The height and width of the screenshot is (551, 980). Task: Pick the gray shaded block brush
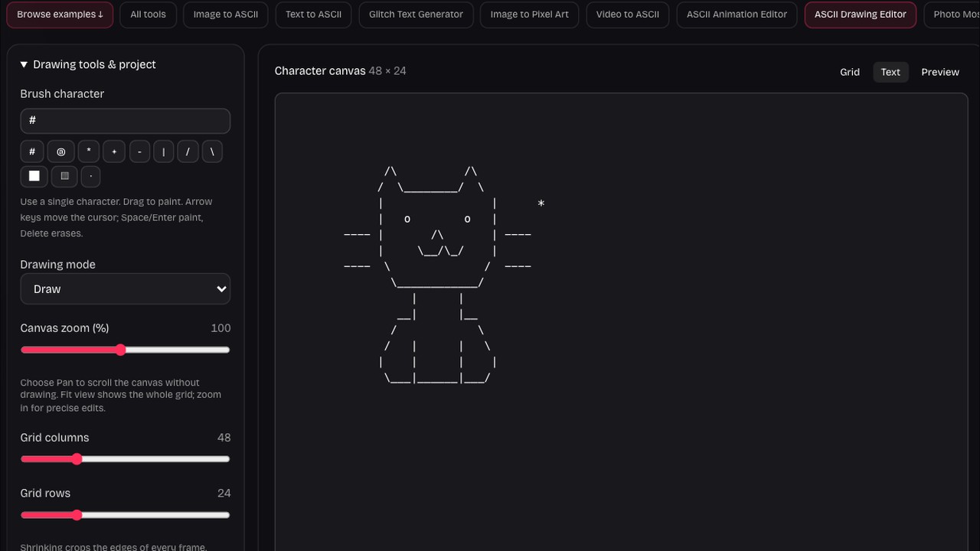click(64, 176)
